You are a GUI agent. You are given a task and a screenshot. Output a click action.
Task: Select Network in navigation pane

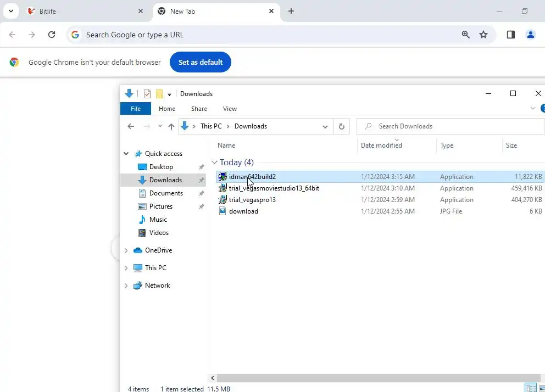pos(158,285)
